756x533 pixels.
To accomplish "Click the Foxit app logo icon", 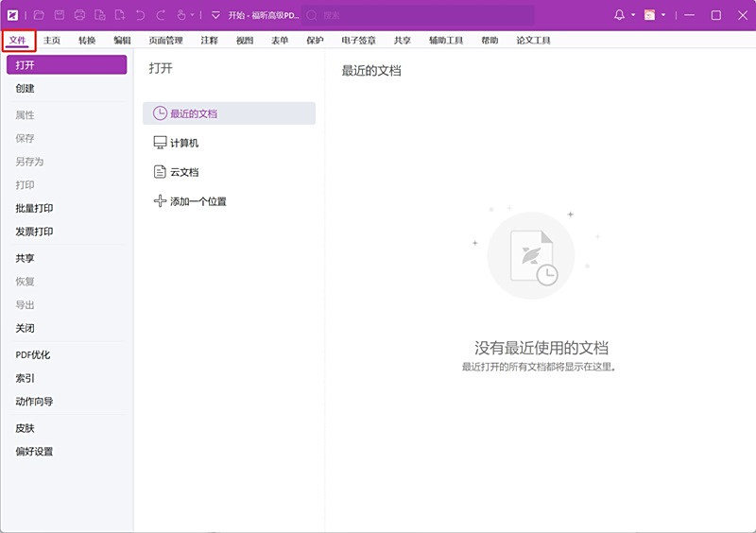I will click(x=12, y=15).
